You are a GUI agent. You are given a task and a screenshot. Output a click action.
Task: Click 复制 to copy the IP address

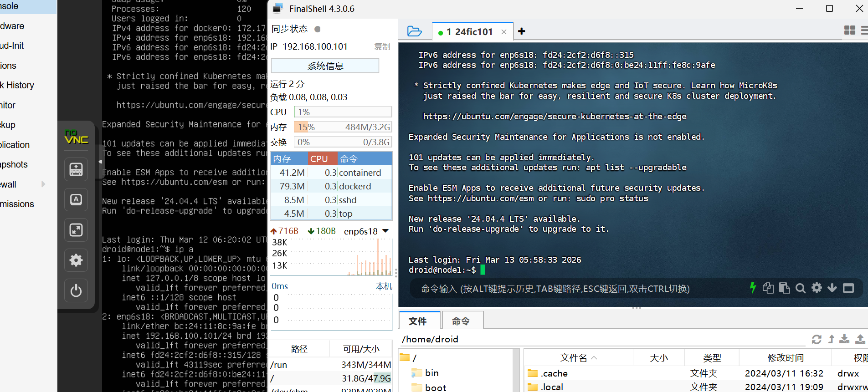(382, 46)
